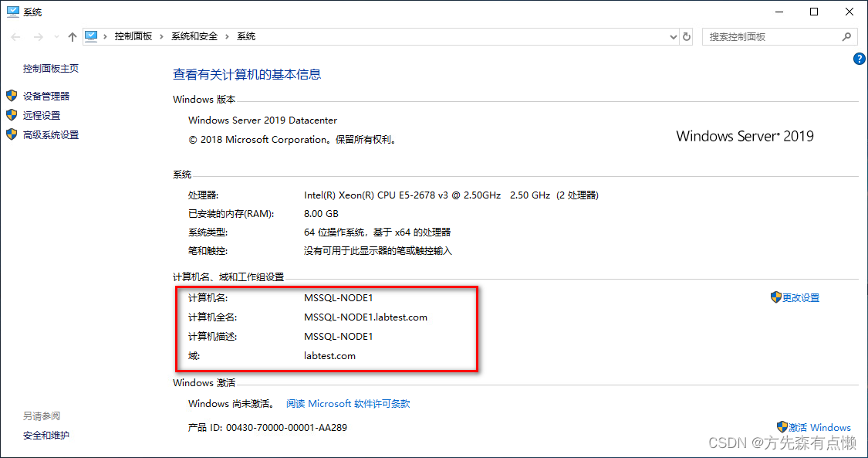Click the 64 位操作系统 system type value
The width and height of the screenshot is (868, 458).
pos(377,232)
